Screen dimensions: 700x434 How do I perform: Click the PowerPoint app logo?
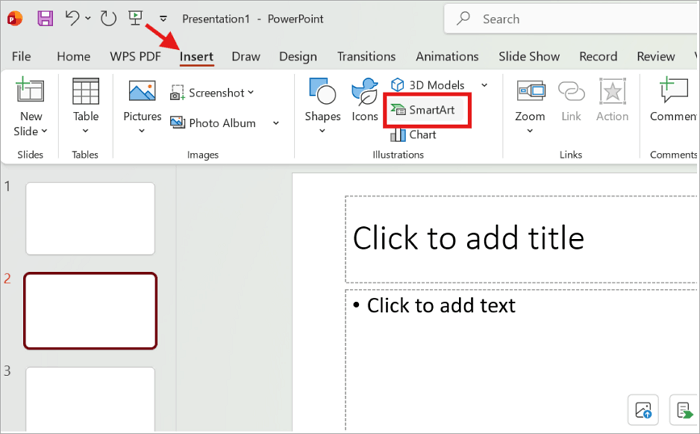15,18
